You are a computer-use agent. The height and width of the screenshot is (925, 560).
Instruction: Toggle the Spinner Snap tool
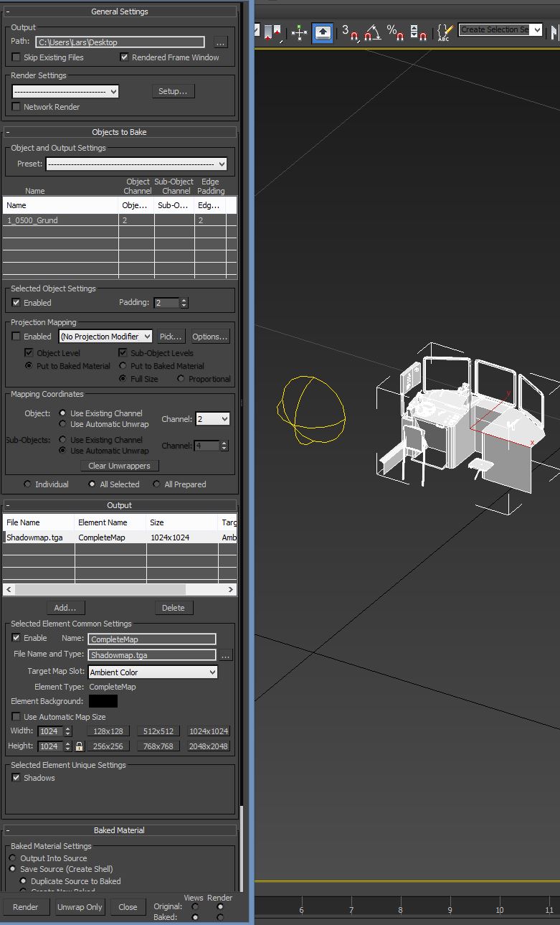419,32
